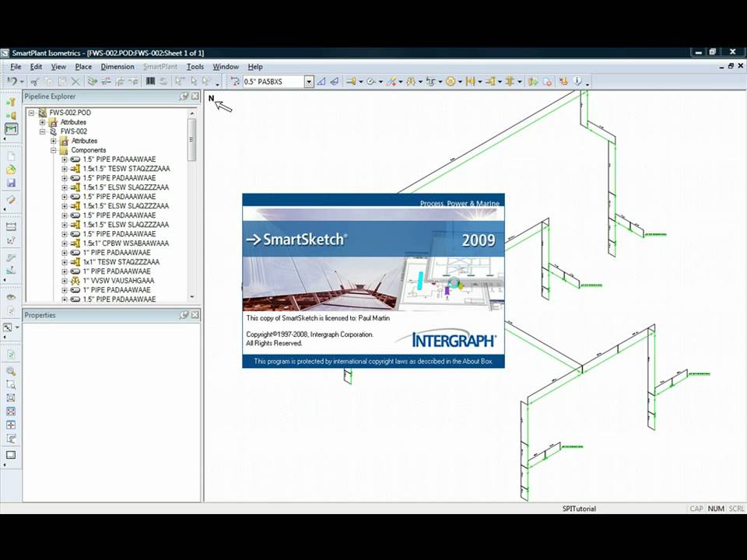Open the sidebar select-tool dropdown arrow
This screenshot has width=747, height=560.
(18, 327)
